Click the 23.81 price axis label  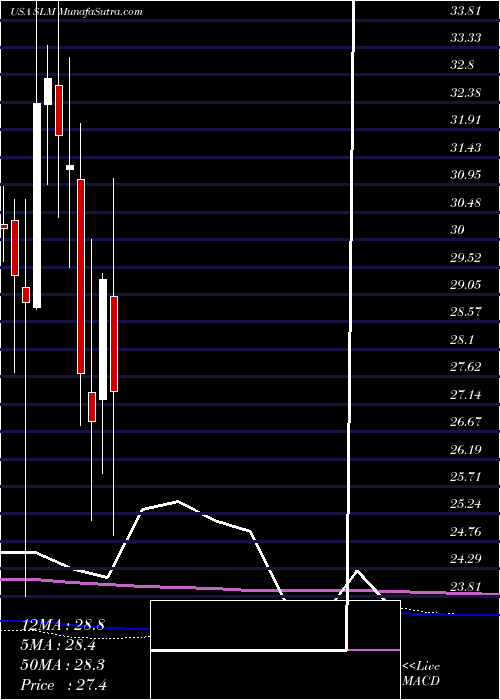(466, 587)
